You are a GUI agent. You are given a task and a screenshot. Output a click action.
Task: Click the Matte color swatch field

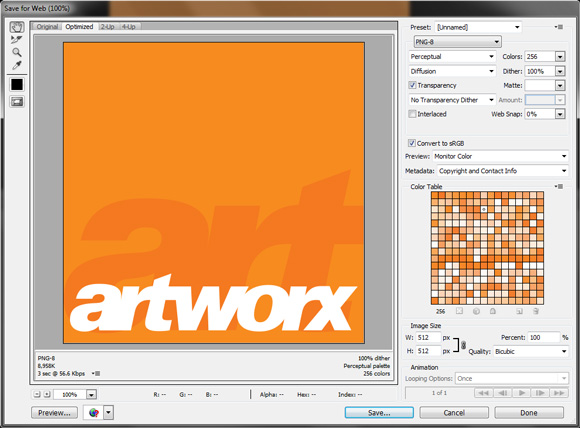(540, 85)
